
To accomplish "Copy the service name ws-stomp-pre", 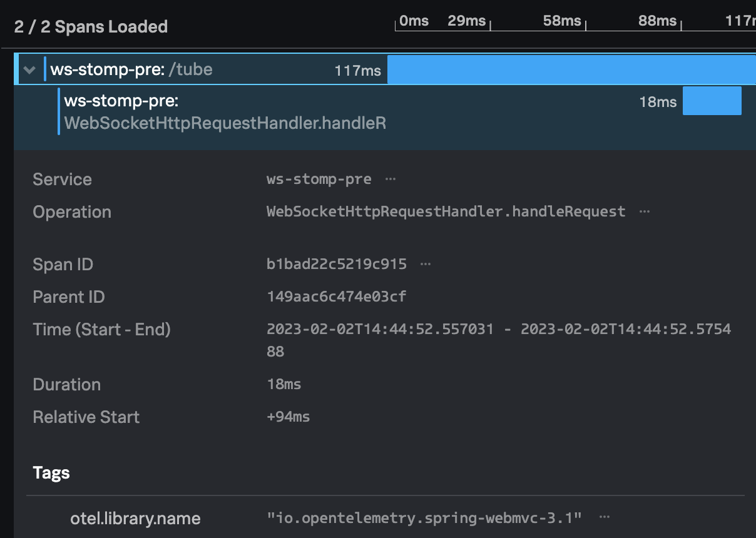I will (390, 180).
